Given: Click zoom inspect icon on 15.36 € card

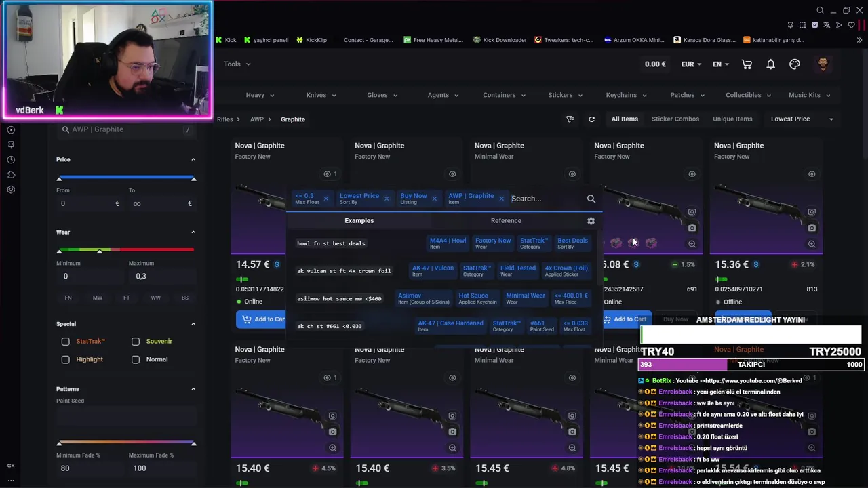Looking at the screenshot, I should coord(812,244).
